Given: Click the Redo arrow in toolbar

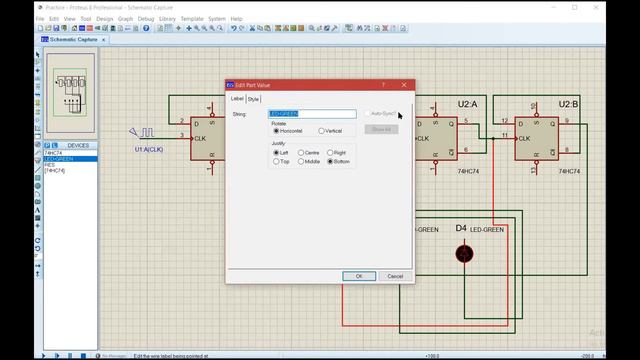Looking at the screenshot, I should pyautogui.click(x=242, y=28).
